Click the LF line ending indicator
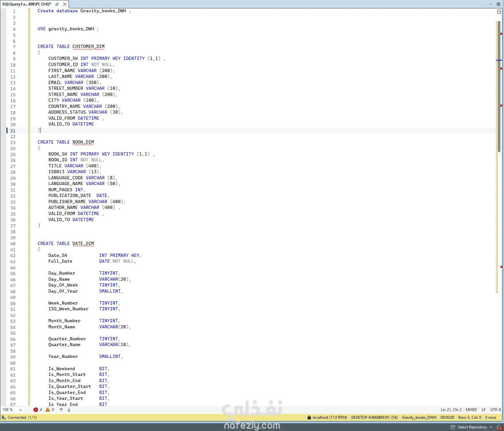The height and width of the screenshot is (431, 504). 484,410
